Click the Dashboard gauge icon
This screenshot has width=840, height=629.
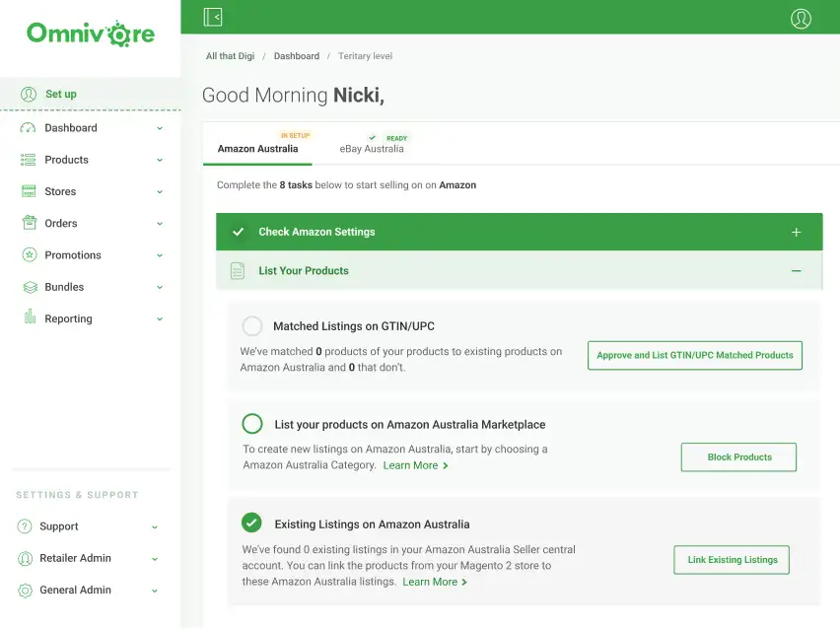[28, 128]
